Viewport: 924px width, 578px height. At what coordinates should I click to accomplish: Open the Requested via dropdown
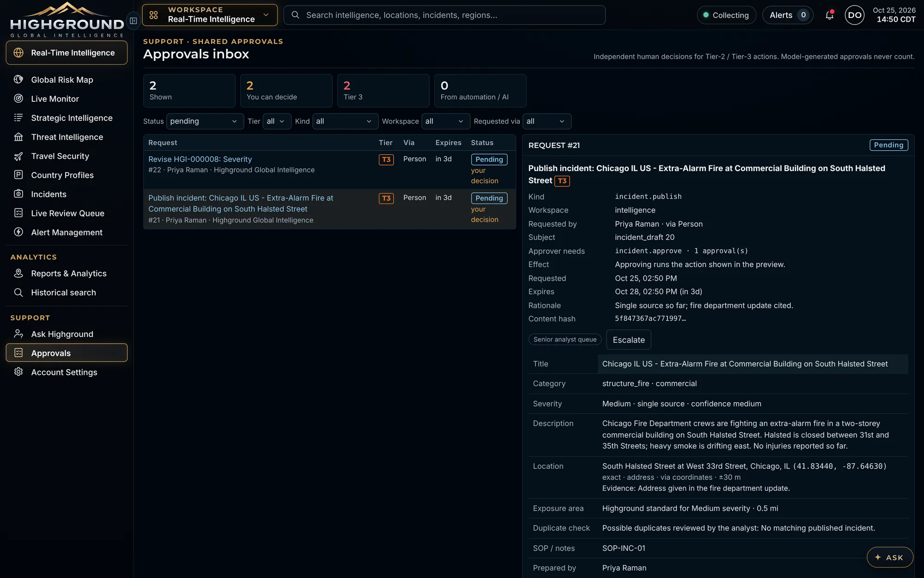point(547,121)
